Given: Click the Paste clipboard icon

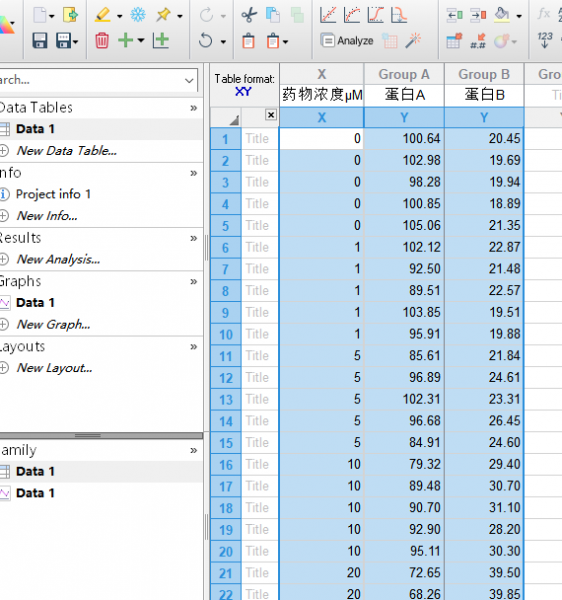Looking at the screenshot, I should click(x=248, y=41).
